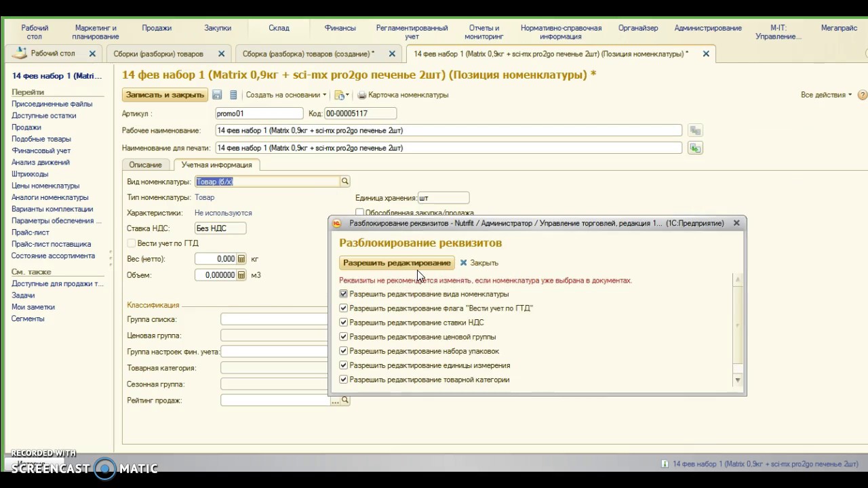
Task: Click the save (floppy disk) icon in toolbar
Action: [x=217, y=95]
